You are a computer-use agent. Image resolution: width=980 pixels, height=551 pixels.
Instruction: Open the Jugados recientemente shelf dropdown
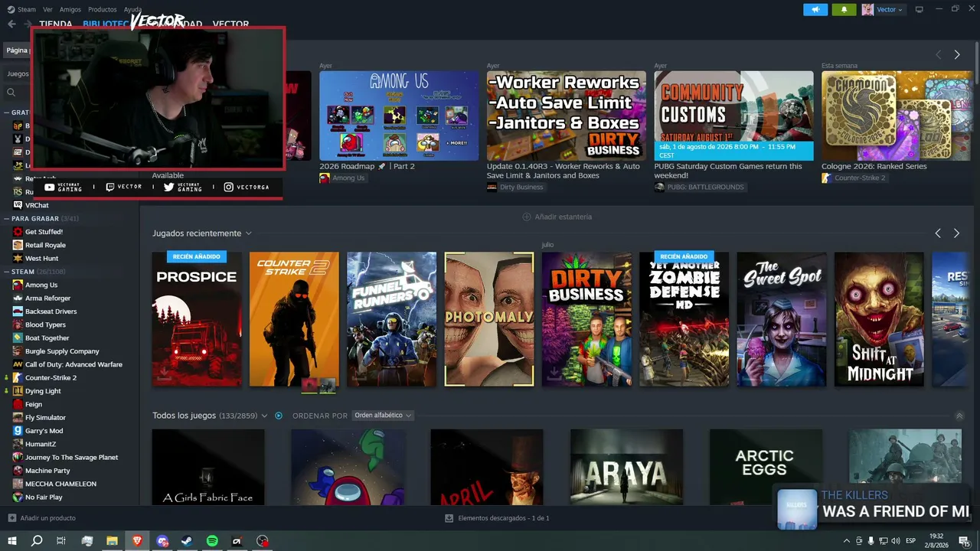248,233
